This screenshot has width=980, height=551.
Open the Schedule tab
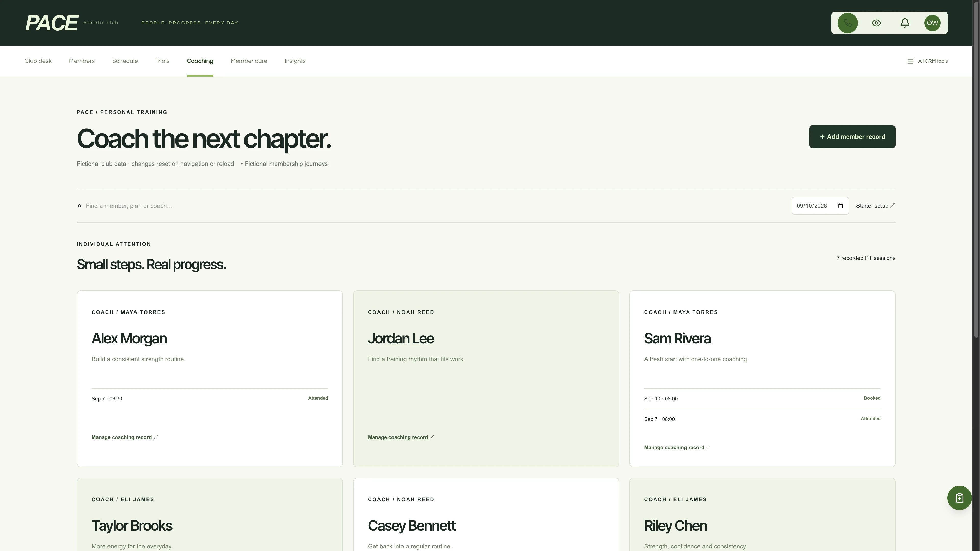coord(125,61)
